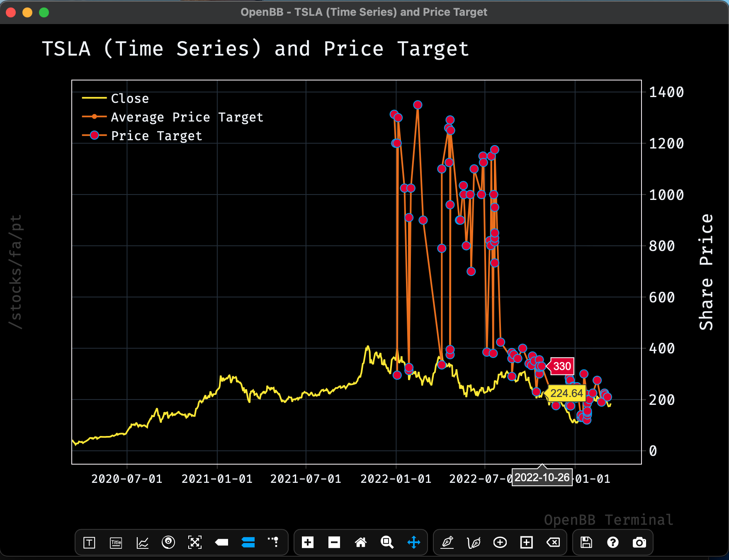This screenshot has height=560, width=729.
Task: Click the 1400 y-axis tick label
Action: pos(666,92)
